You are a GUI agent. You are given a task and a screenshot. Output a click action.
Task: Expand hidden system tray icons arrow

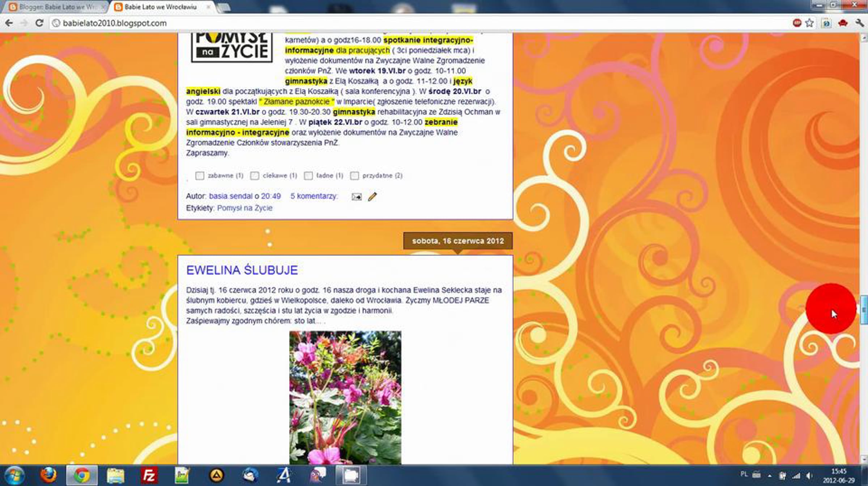pyautogui.click(x=770, y=476)
